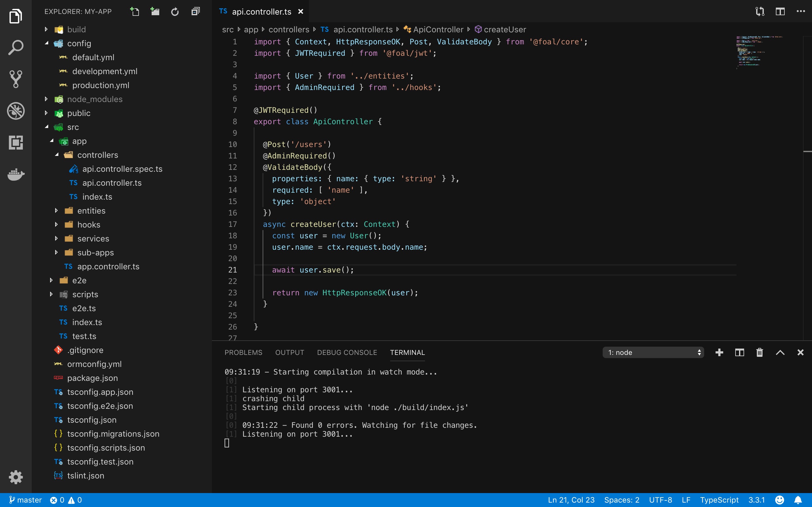This screenshot has height=507, width=812.
Task: Maximize terminal panel with chevron up
Action: click(x=780, y=352)
